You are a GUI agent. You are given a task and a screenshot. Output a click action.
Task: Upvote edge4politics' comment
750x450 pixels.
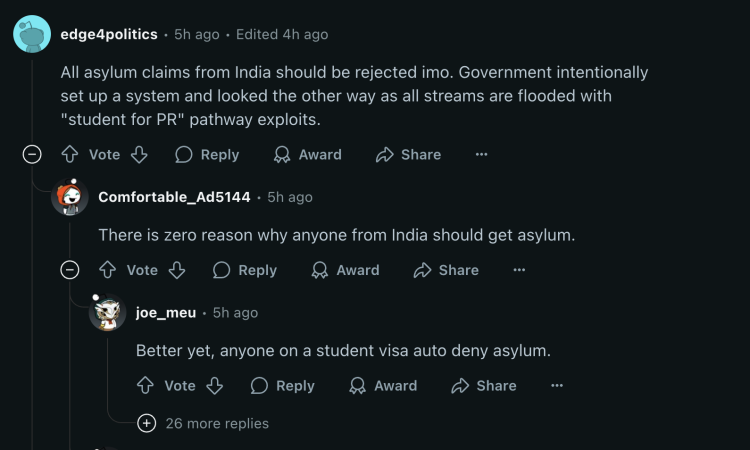70,154
